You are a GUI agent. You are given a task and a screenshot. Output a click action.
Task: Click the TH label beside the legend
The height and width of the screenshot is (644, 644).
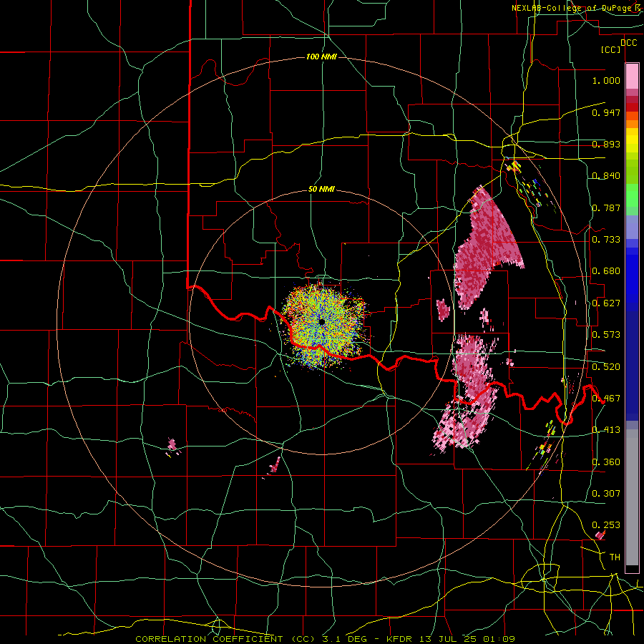pyautogui.click(x=615, y=557)
